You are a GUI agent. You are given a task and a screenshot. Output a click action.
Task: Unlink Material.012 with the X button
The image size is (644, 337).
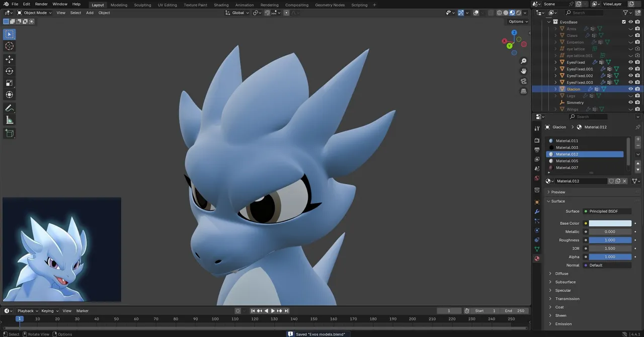pos(625,181)
